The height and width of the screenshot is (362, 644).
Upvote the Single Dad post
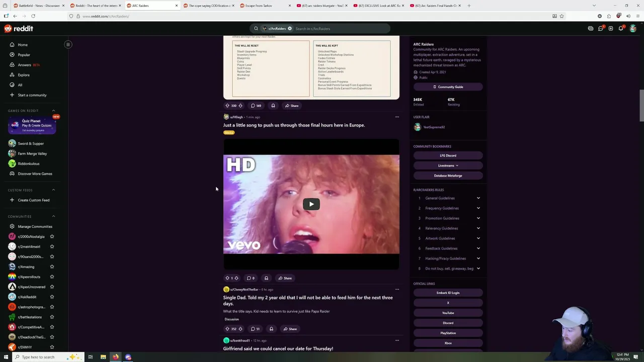(x=227, y=329)
